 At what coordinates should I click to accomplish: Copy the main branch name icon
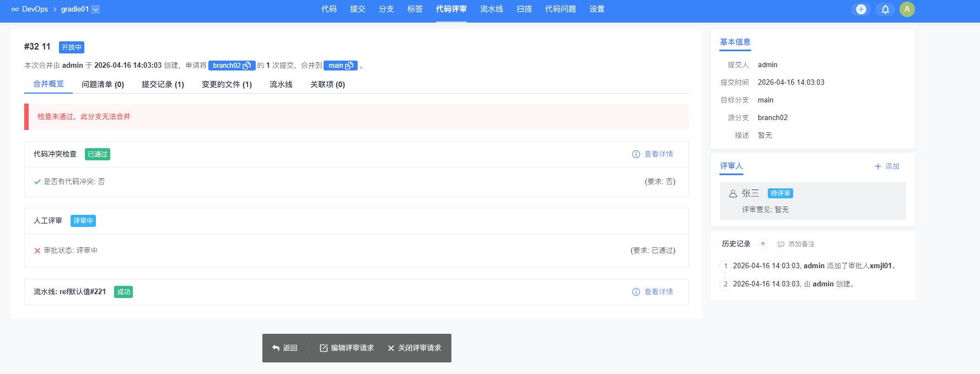(349, 66)
